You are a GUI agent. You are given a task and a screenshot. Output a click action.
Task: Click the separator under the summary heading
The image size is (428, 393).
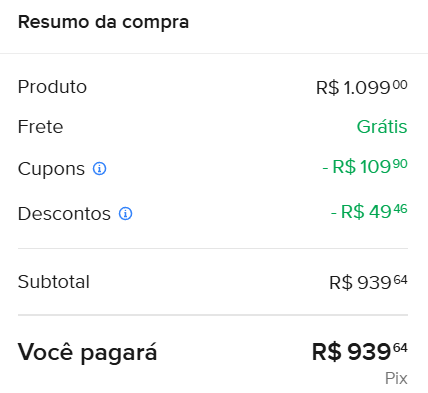(214, 53)
